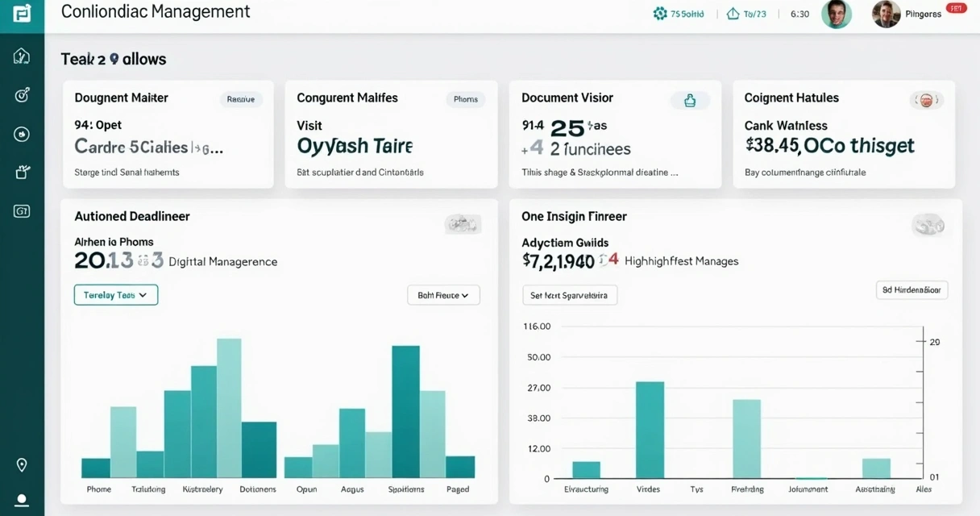Click the Oyyash Taire value

(355, 146)
